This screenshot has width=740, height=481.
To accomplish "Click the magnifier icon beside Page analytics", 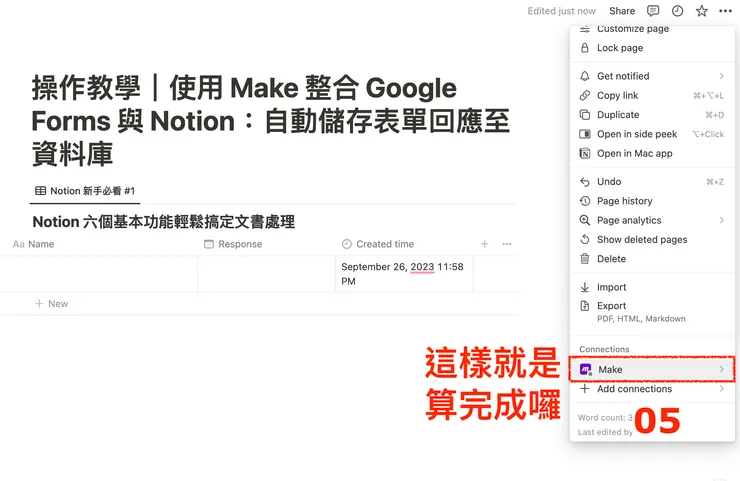I will click(585, 220).
